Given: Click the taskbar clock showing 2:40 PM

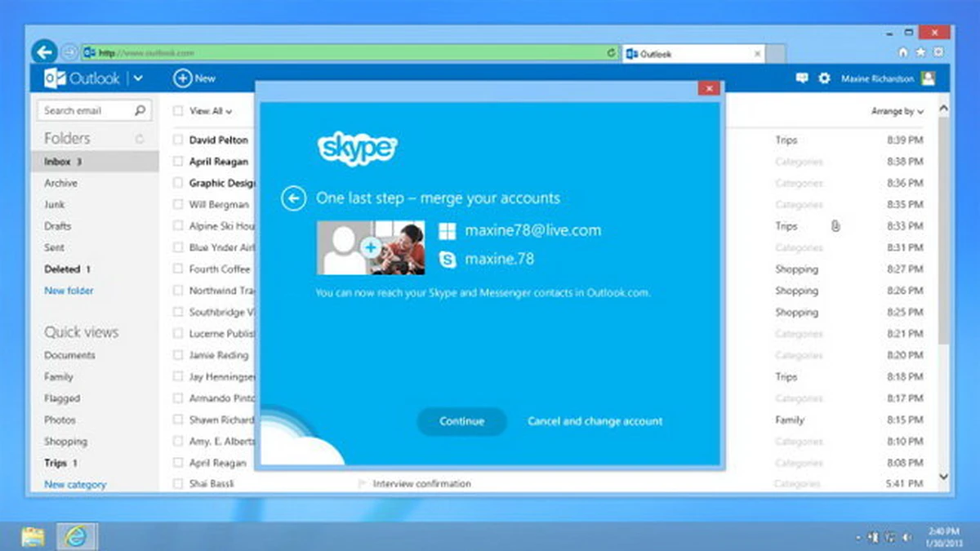Looking at the screenshot, I should pos(946,536).
